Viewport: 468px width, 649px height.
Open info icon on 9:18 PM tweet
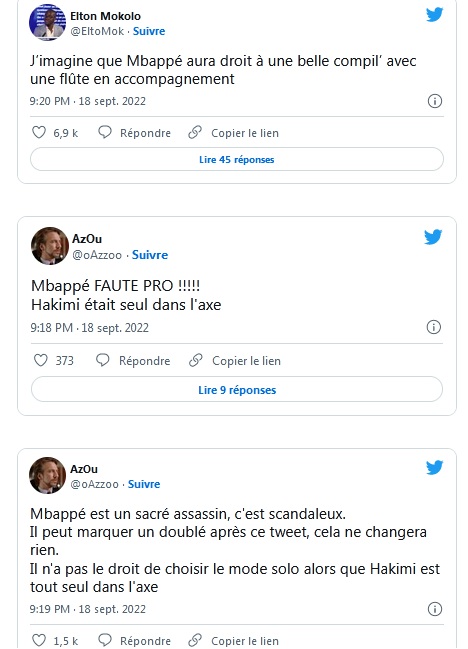point(434,327)
